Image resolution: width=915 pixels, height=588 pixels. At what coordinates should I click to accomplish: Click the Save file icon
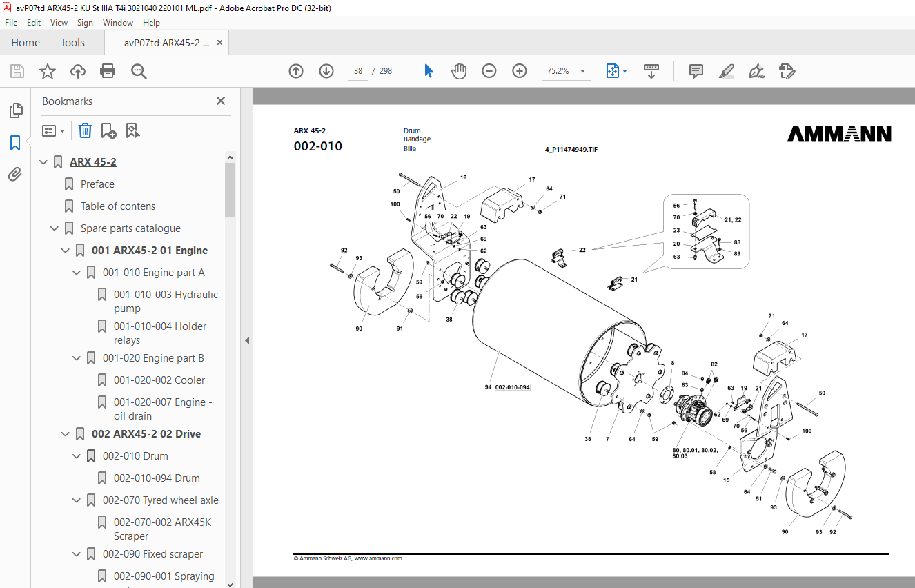tap(17, 71)
